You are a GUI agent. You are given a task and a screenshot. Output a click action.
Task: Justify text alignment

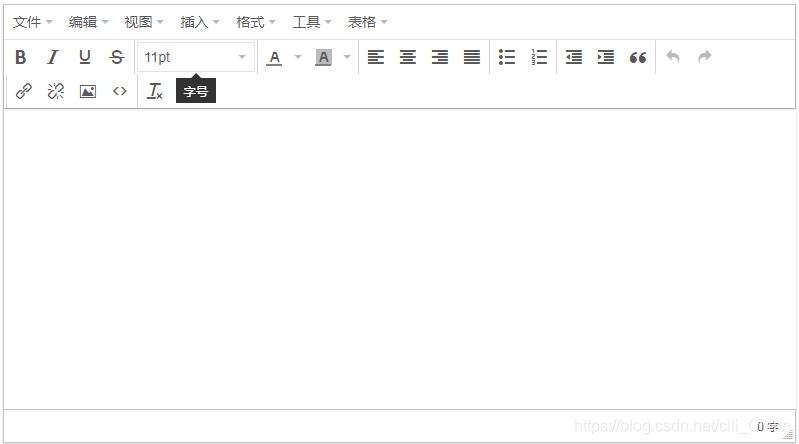(x=472, y=57)
